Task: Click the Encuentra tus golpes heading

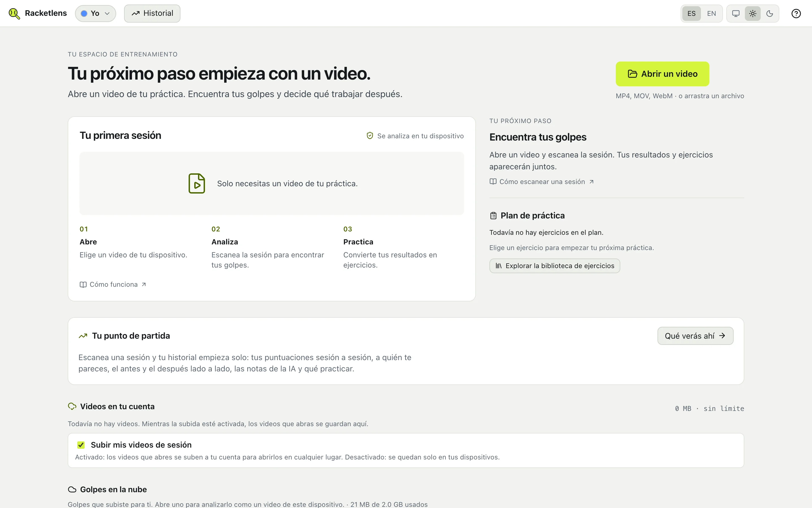Action: point(538,137)
